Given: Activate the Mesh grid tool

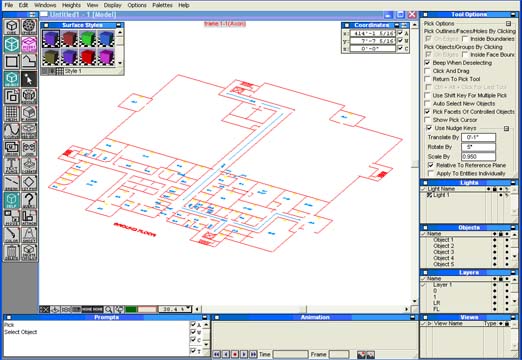Looking at the screenshot, I should tap(12, 113).
